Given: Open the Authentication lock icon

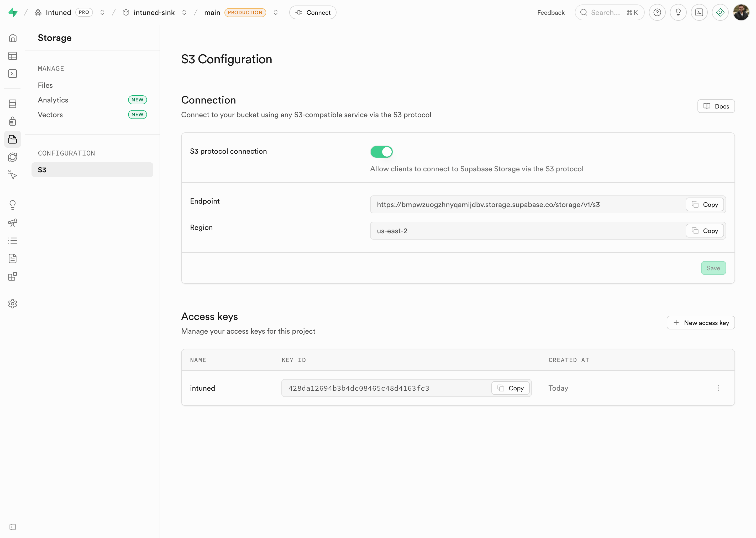Looking at the screenshot, I should point(13,121).
